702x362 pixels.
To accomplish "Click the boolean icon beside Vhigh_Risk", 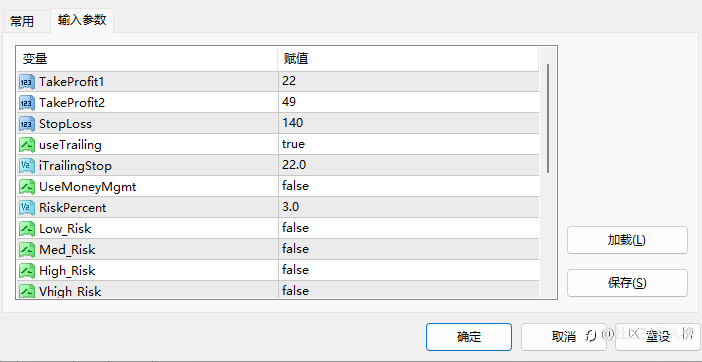I will [27, 291].
